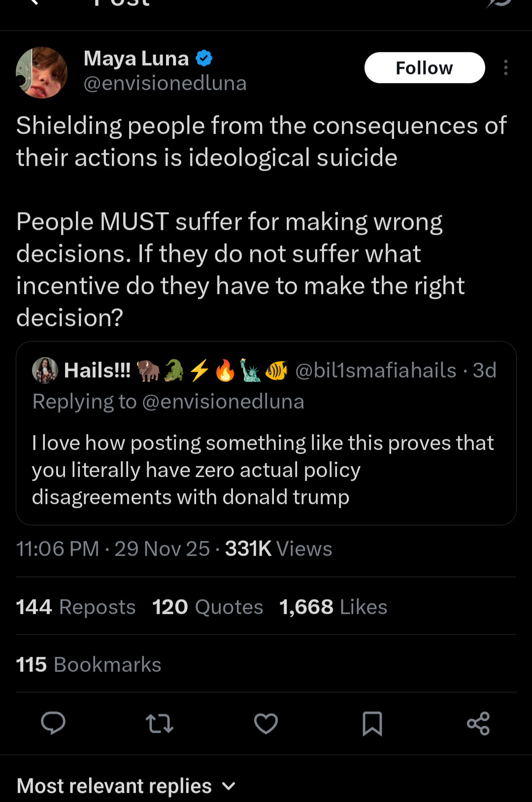Open the share icon options
This screenshot has width=532, height=802.
pyautogui.click(x=478, y=724)
